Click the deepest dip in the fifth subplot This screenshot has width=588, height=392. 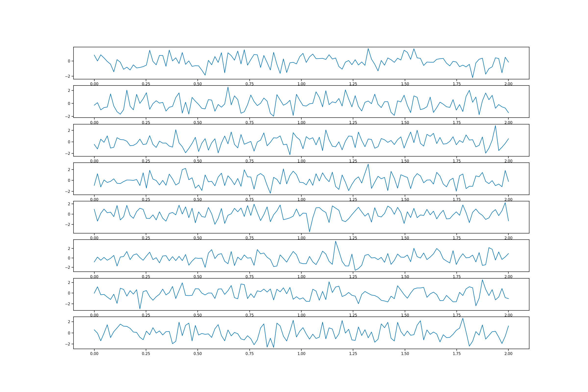click(x=309, y=232)
